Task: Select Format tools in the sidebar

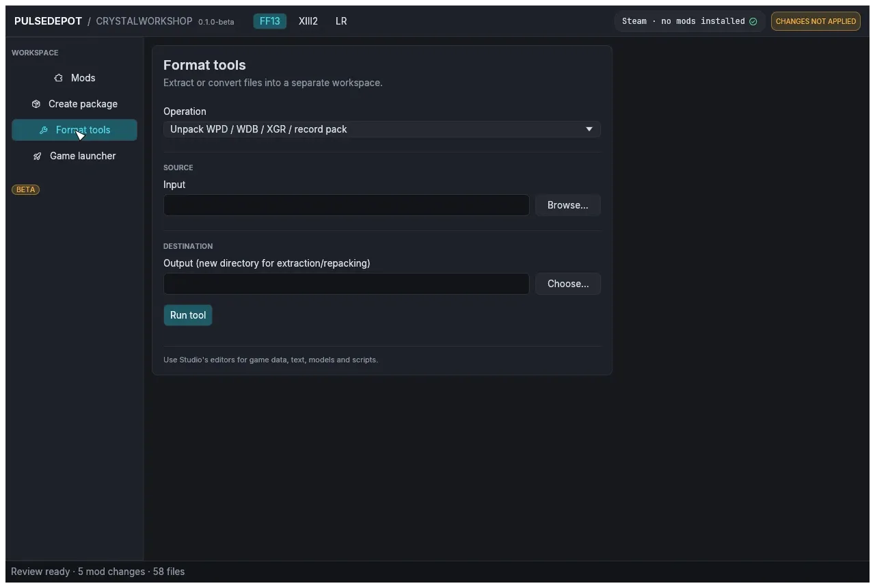Action: pyautogui.click(x=75, y=130)
